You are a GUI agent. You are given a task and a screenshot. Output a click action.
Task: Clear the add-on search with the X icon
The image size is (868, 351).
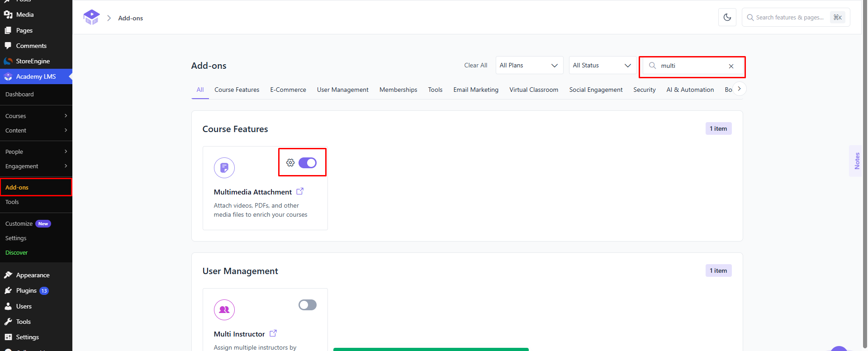731,66
